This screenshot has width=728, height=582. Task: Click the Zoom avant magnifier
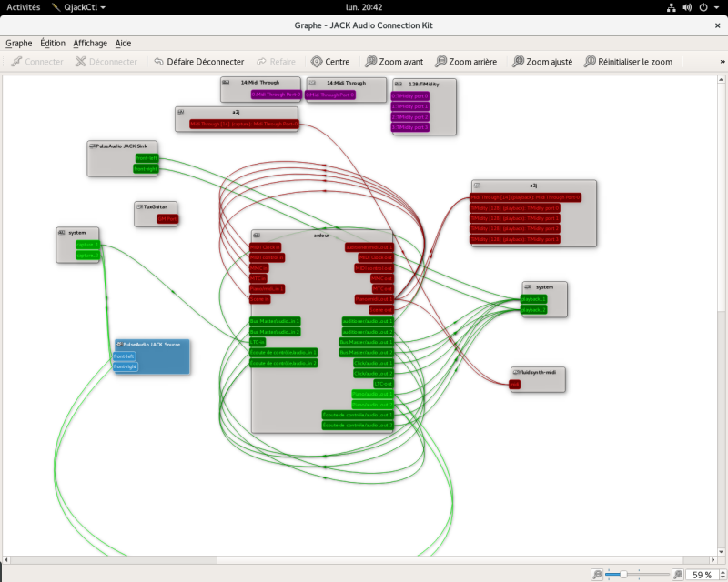coord(370,61)
